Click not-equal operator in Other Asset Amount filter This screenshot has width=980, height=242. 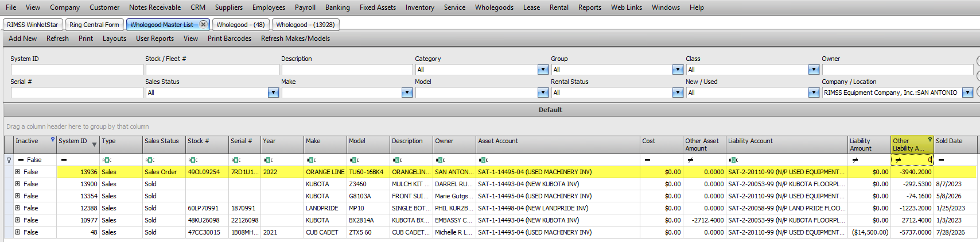(x=690, y=160)
